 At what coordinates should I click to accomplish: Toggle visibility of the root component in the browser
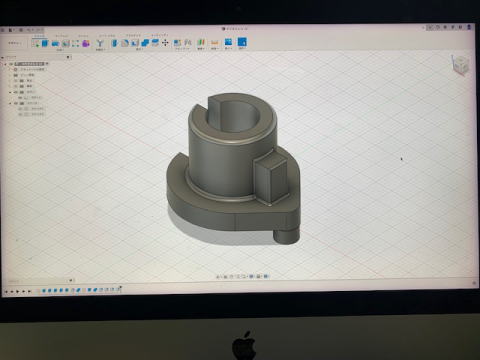(x=11, y=64)
